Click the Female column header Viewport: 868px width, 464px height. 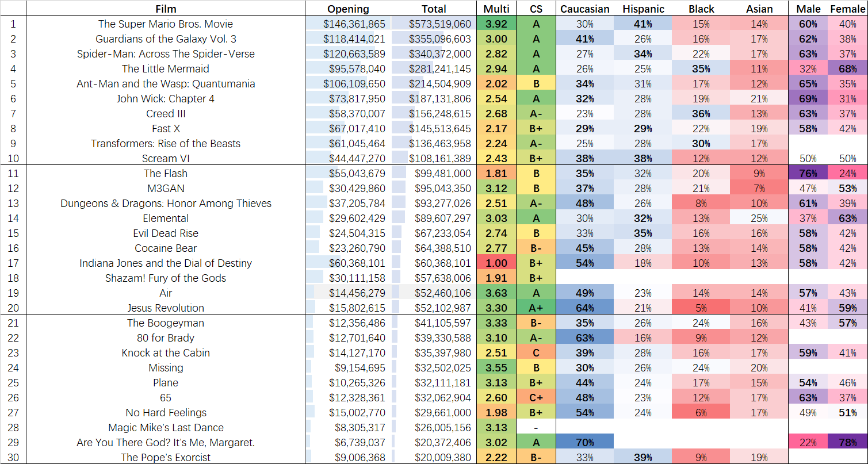(848, 9)
